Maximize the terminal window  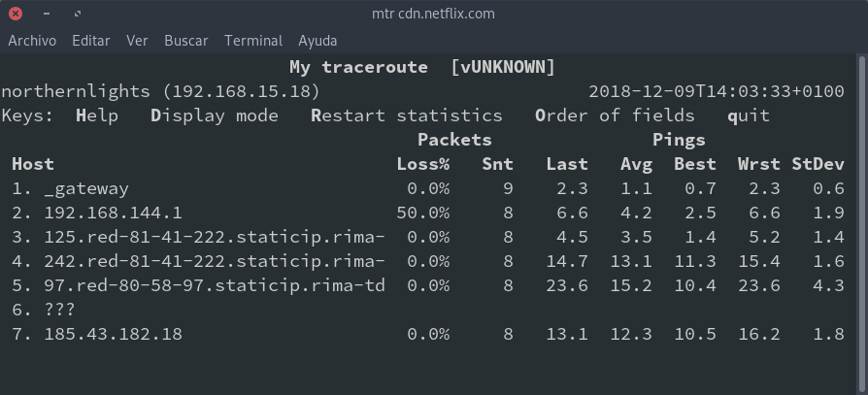pos(78,14)
